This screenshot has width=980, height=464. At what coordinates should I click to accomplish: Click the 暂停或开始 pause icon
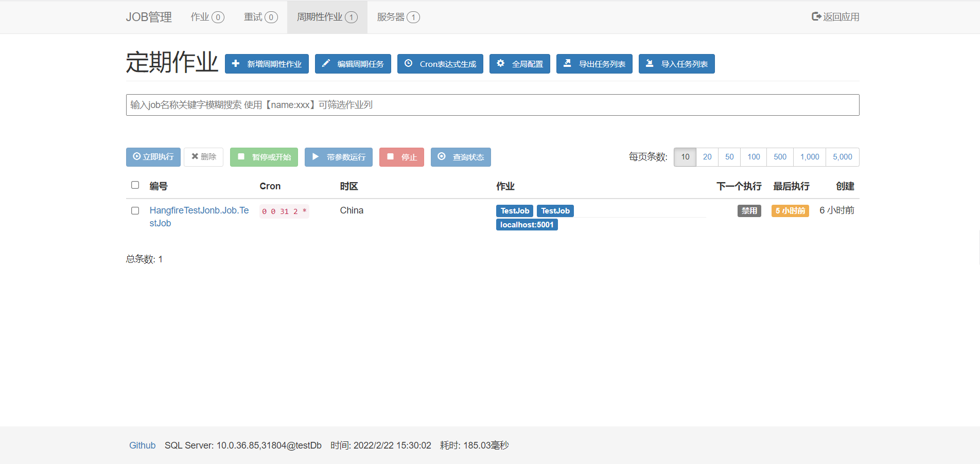coord(241,157)
